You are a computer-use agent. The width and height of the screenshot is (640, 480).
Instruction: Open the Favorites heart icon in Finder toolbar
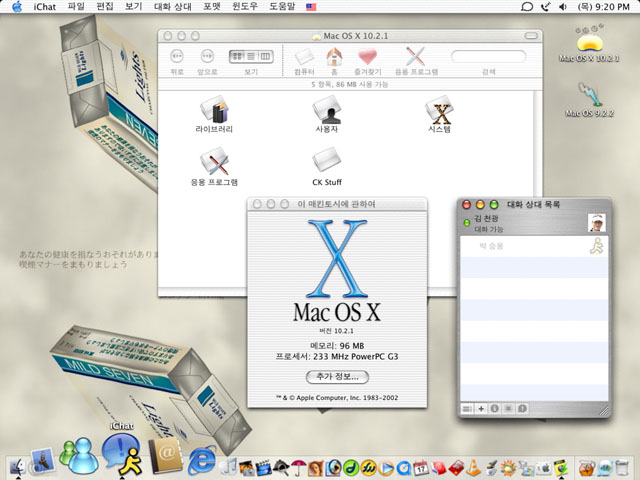(369, 57)
